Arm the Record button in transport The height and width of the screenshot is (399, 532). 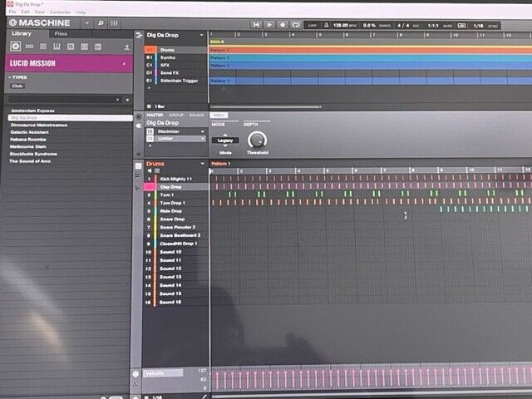click(x=283, y=24)
